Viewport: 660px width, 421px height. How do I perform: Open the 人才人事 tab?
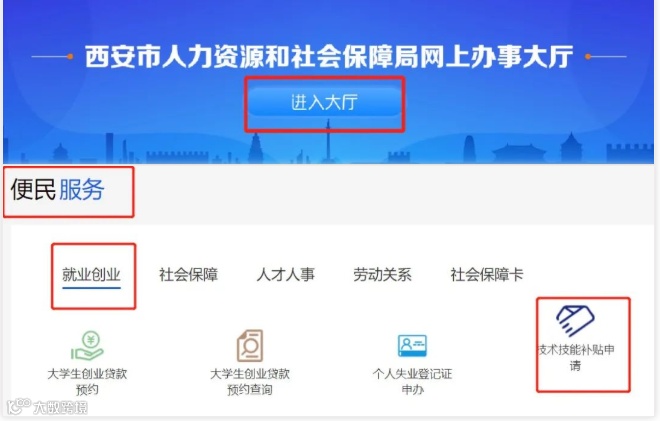285,274
